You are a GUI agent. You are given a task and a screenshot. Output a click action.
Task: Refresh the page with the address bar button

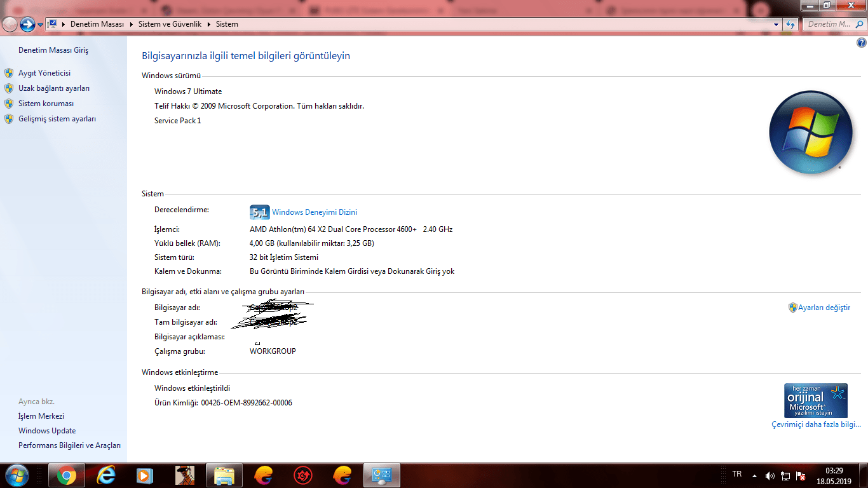pyautogui.click(x=790, y=25)
